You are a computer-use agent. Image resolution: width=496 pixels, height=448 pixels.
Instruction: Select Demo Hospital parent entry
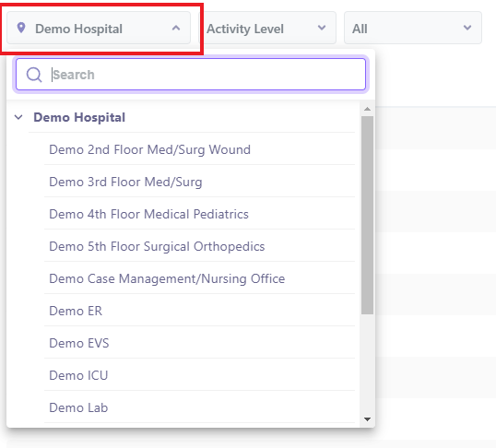coord(79,117)
